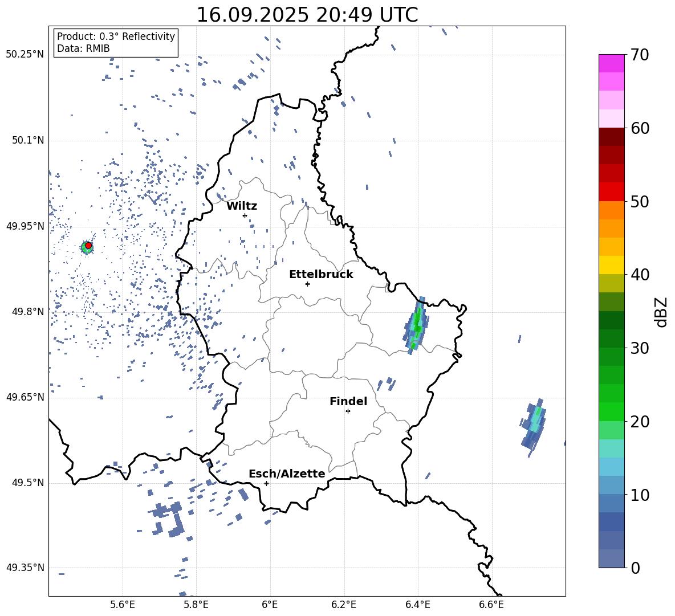
Task: Click the Ettelbruck station cross marker
Action: point(307,284)
